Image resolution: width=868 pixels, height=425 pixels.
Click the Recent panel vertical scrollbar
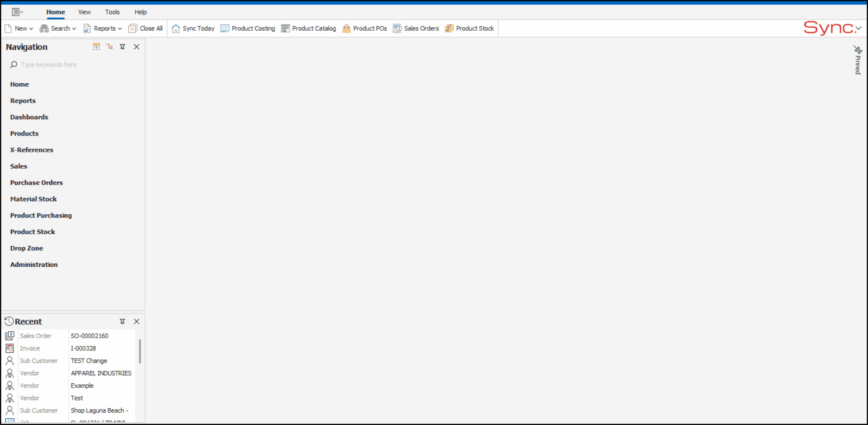[140, 351]
